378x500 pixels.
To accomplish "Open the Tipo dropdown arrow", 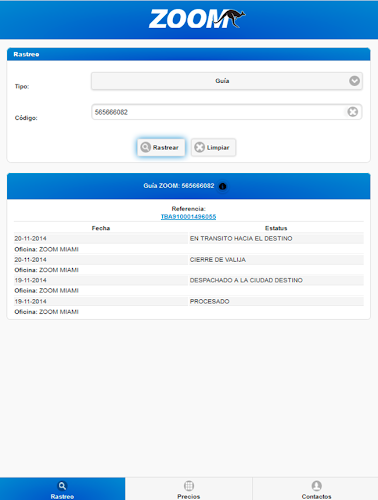I will click(354, 81).
